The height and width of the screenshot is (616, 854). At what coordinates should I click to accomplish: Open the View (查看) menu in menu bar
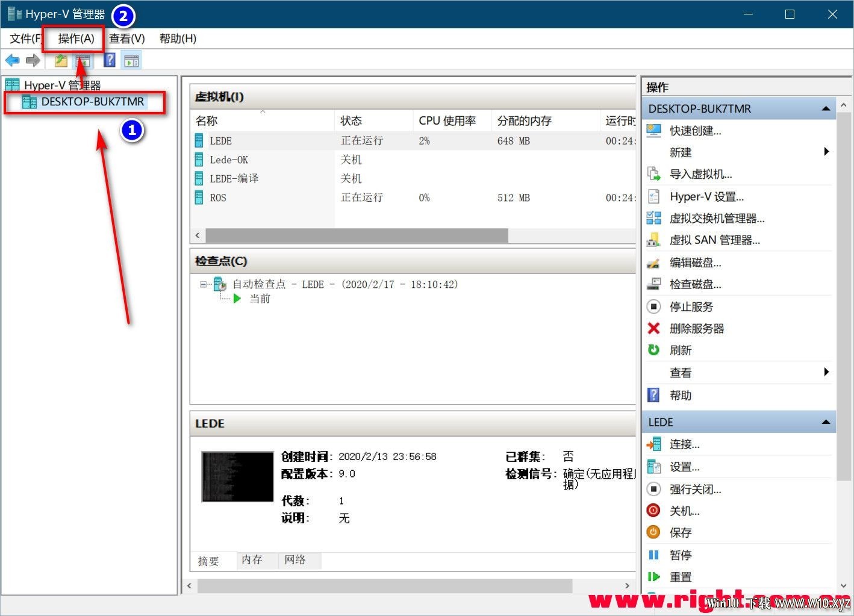[126, 39]
